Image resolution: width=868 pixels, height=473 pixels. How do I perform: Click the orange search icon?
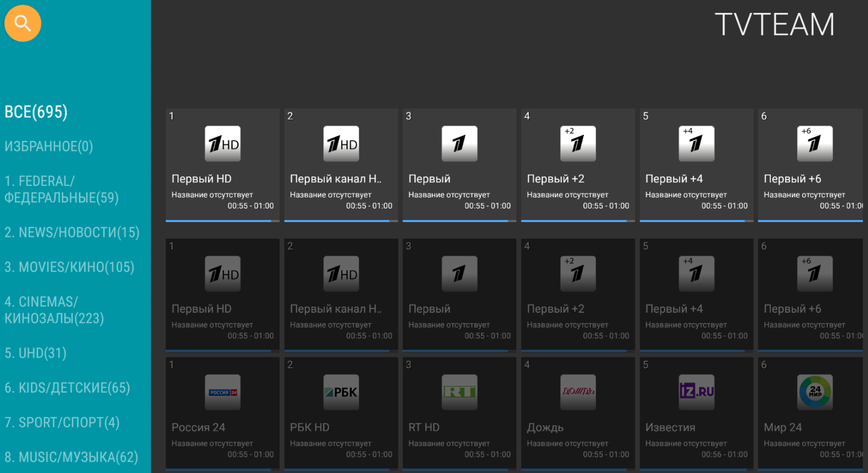pyautogui.click(x=23, y=23)
